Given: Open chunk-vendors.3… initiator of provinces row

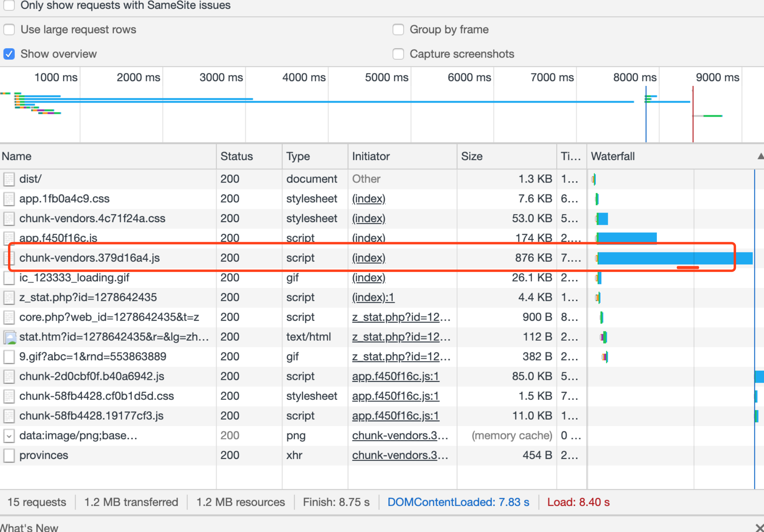Looking at the screenshot, I should (x=400, y=455).
